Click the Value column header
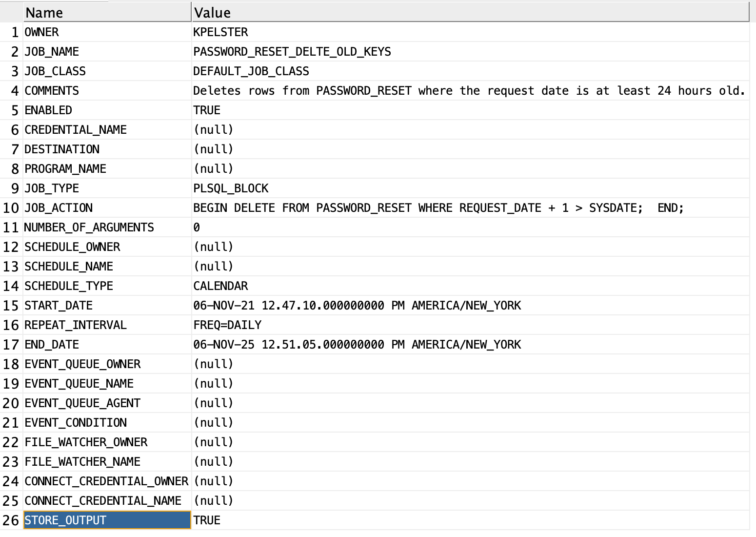 (212, 12)
